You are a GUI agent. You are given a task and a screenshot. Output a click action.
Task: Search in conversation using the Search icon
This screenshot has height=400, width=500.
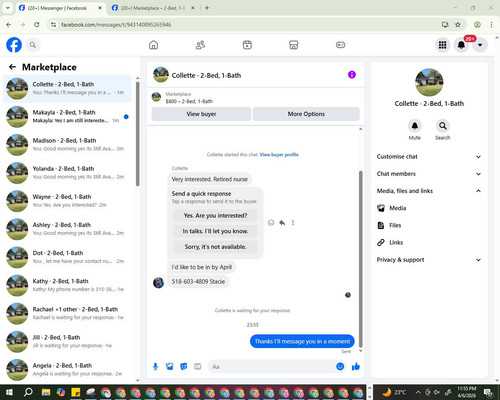[x=443, y=126]
